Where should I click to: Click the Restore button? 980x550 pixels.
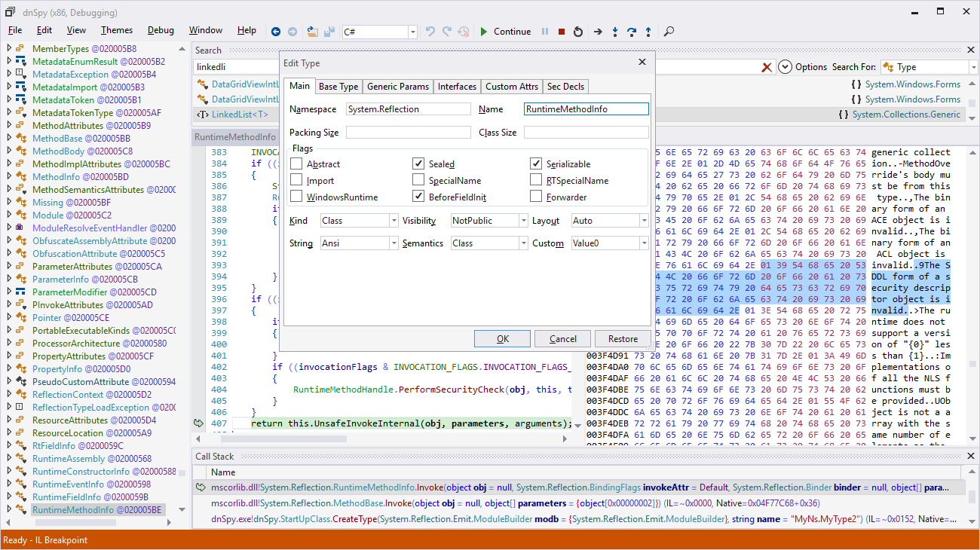(623, 338)
